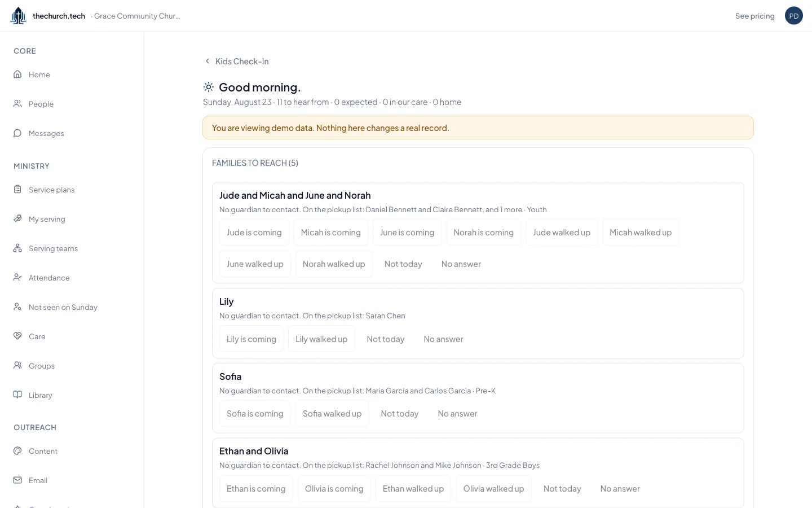Image resolution: width=812 pixels, height=508 pixels.
Task: Choose No answer for Jude's family
Action: coord(461,264)
